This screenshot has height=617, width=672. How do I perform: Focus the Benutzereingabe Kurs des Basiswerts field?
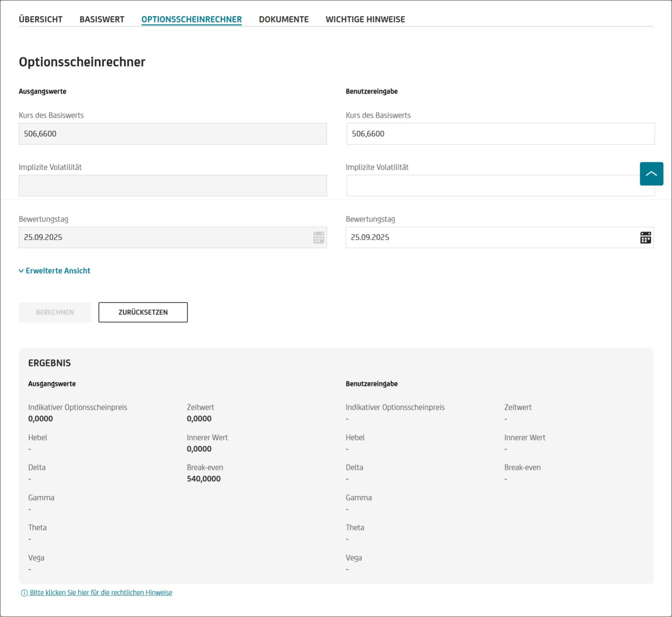(500, 134)
